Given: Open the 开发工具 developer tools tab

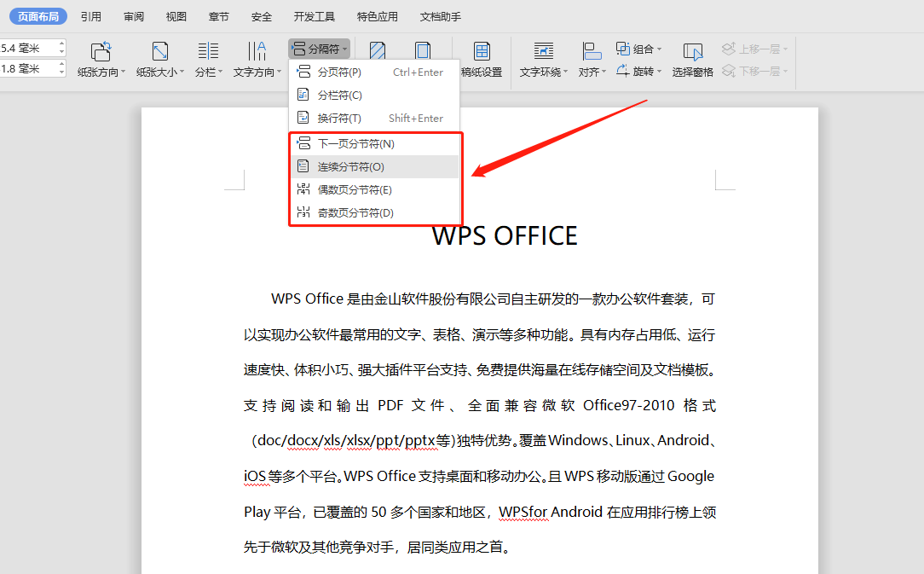Looking at the screenshot, I should [x=314, y=16].
